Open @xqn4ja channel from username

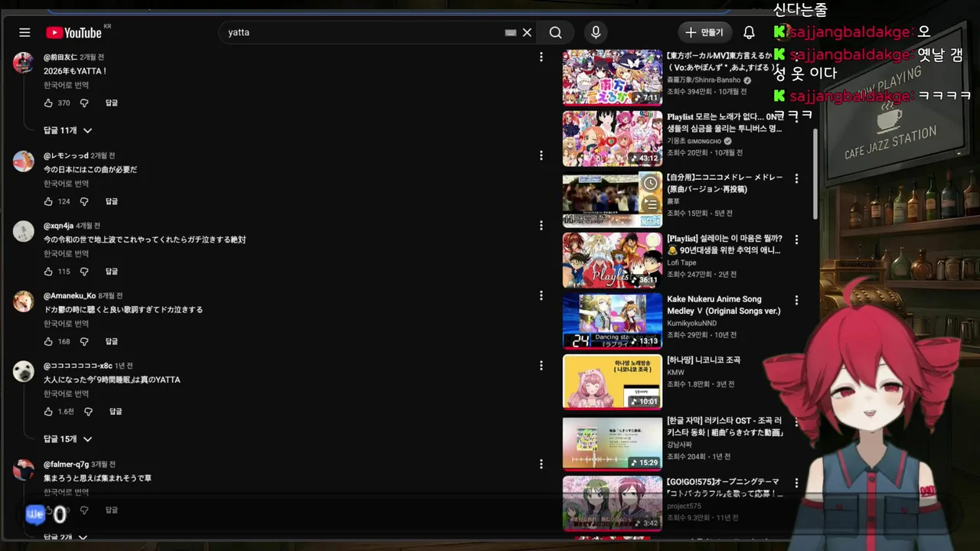click(58, 226)
